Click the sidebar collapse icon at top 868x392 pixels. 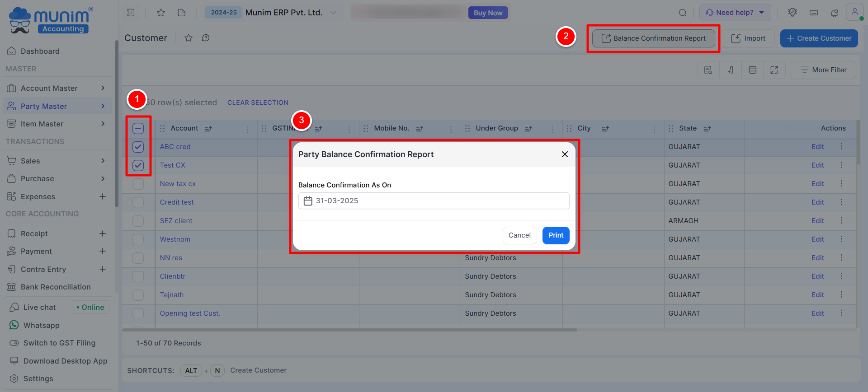131,13
